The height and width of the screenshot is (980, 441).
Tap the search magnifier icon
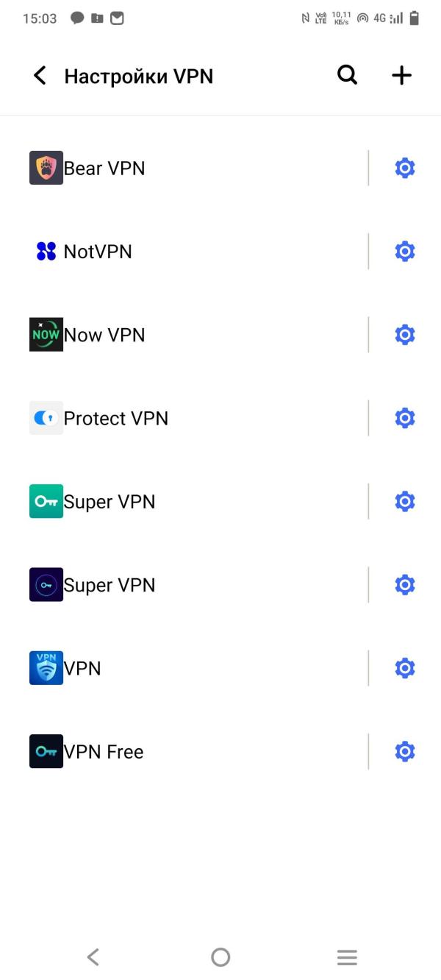pos(348,75)
